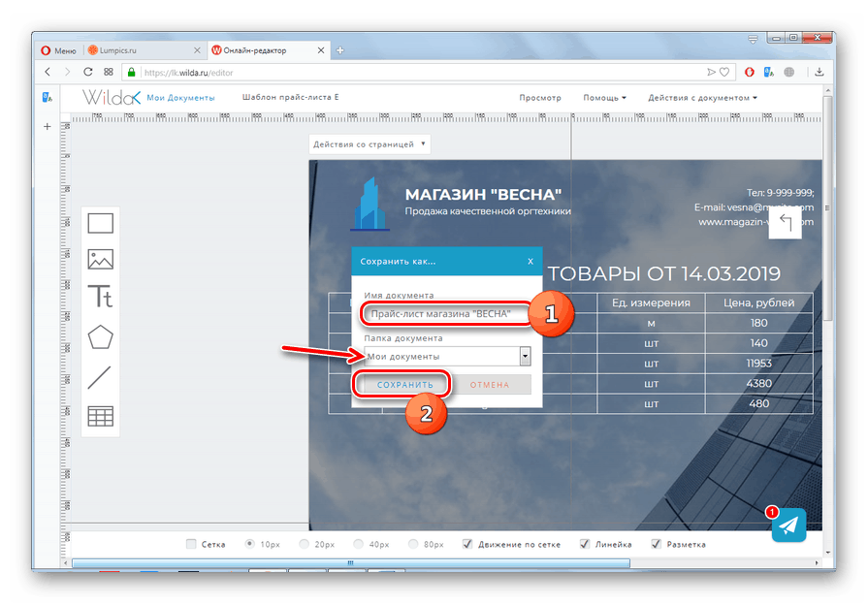Open Действия с документом dropdown
The image size is (868, 604).
click(x=702, y=98)
